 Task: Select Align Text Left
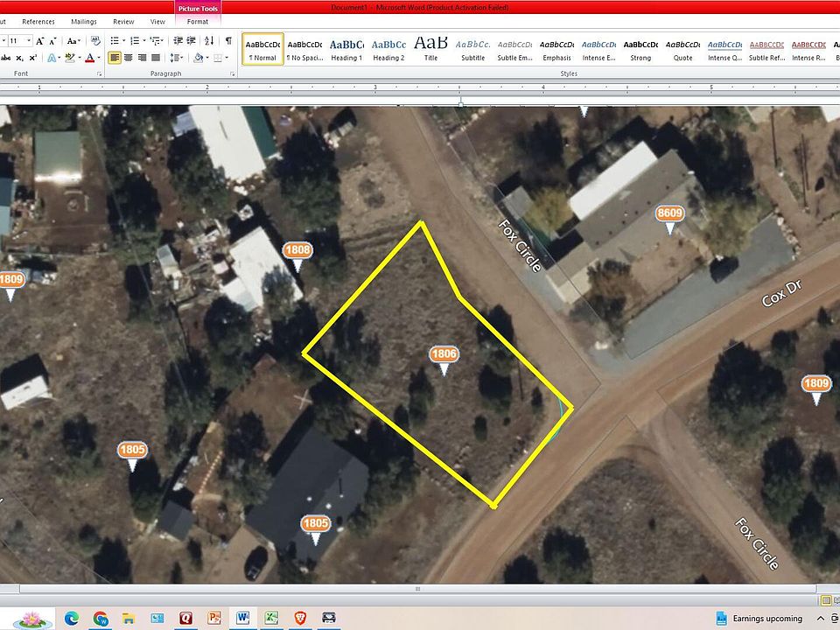(114, 58)
